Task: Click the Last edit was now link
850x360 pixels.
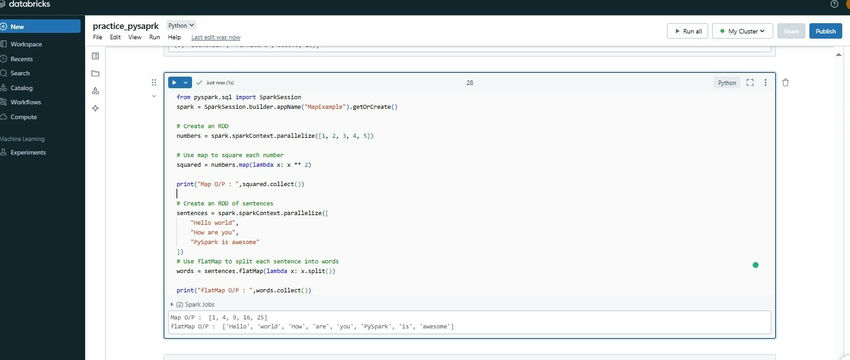Action: 216,37
